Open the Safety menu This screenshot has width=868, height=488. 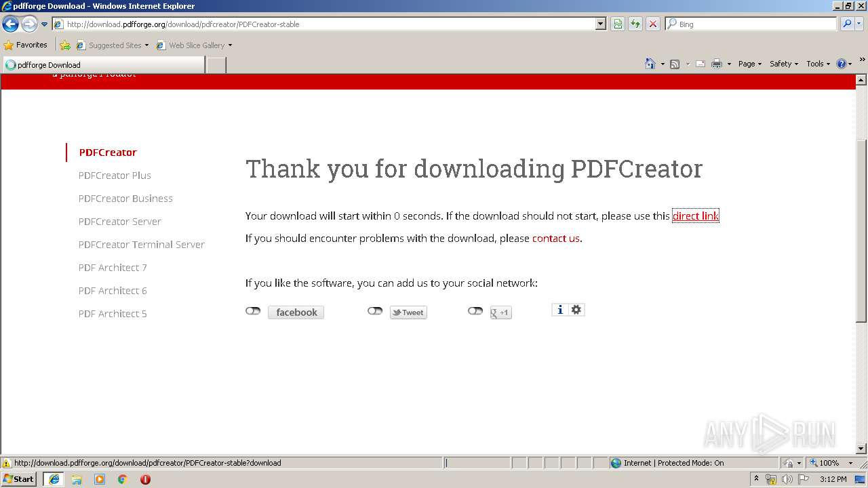pyautogui.click(x=783, y=64)
